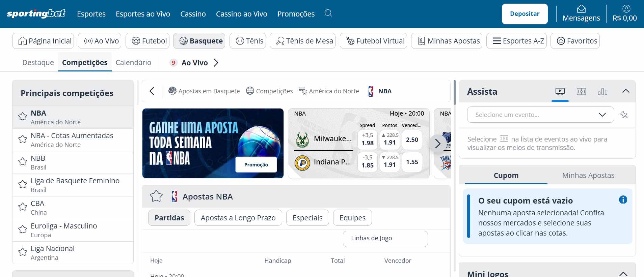Click the coupon info icon
The image size is (644, 277).
click(623, 200)
